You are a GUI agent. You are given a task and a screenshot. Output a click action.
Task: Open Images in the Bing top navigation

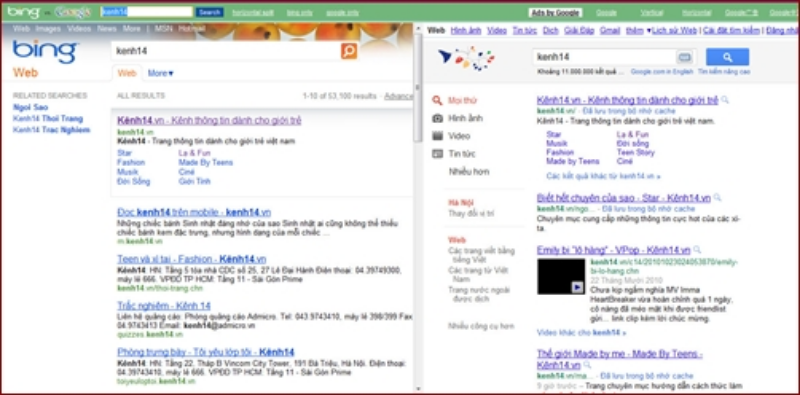[48, 29]
